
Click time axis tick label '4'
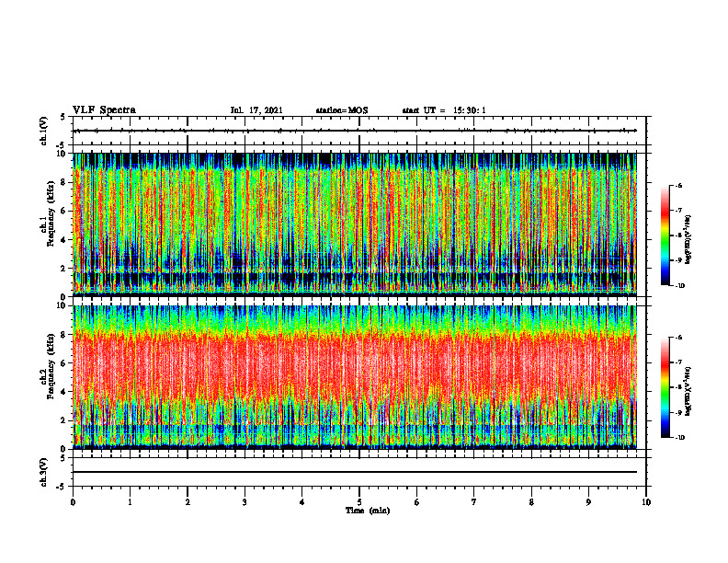tap(302, 502)
